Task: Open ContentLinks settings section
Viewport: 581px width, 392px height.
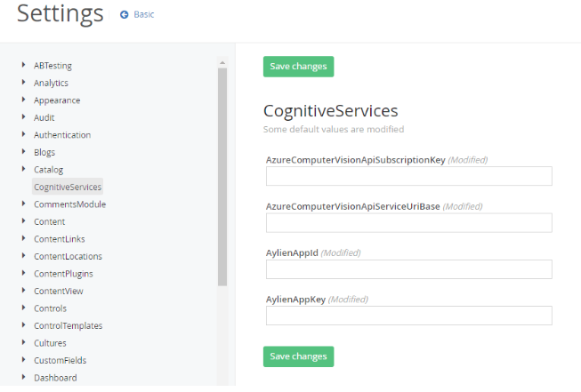Action: pyautogui.click(x=60, y=239)
